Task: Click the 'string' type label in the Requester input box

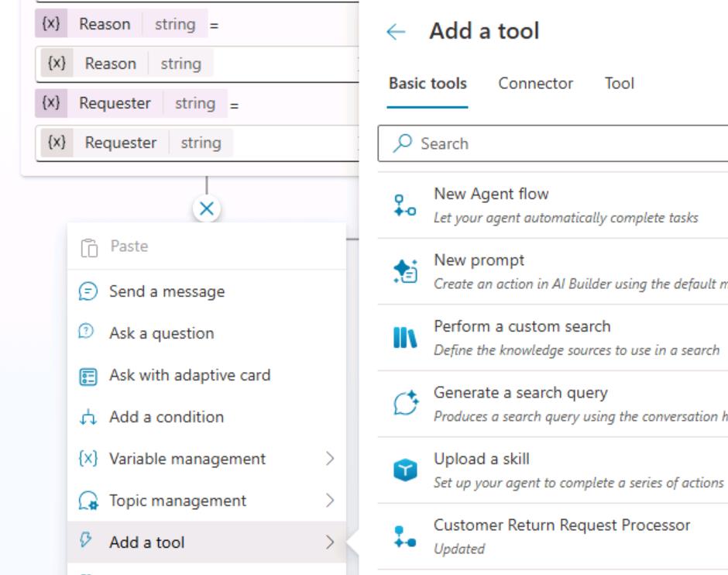Action: click(201, 143)
